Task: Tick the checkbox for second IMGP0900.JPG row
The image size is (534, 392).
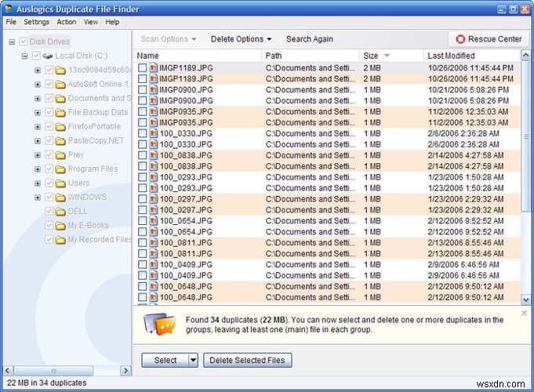Action: click(x=143, y=100)
